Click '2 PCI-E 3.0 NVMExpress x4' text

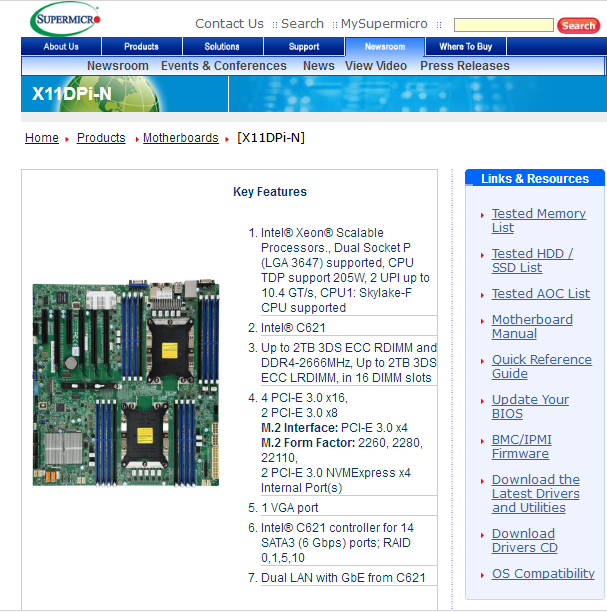tap(336, 473)
